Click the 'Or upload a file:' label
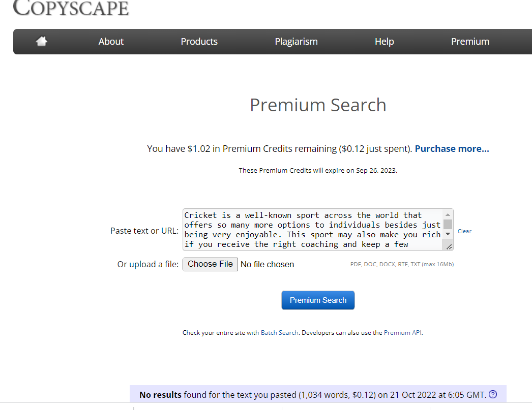This screenshot has width=532, height=410. (148, 264)
